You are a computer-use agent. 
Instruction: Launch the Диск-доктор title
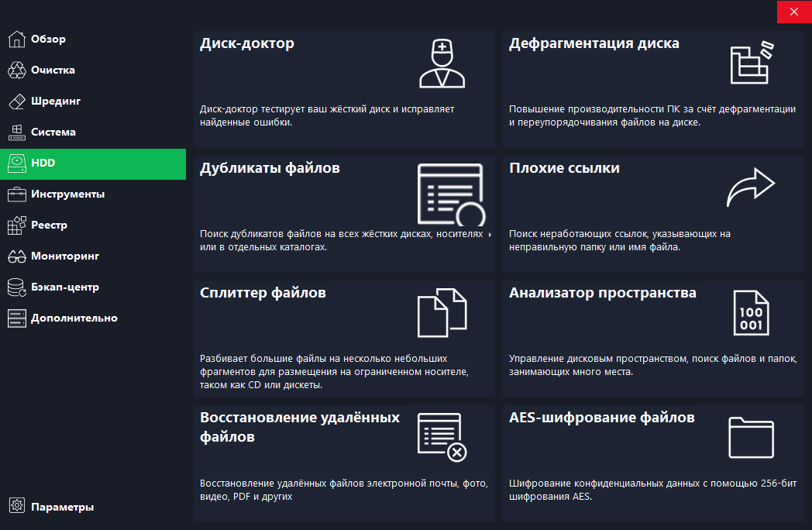[x=247, y=43]
